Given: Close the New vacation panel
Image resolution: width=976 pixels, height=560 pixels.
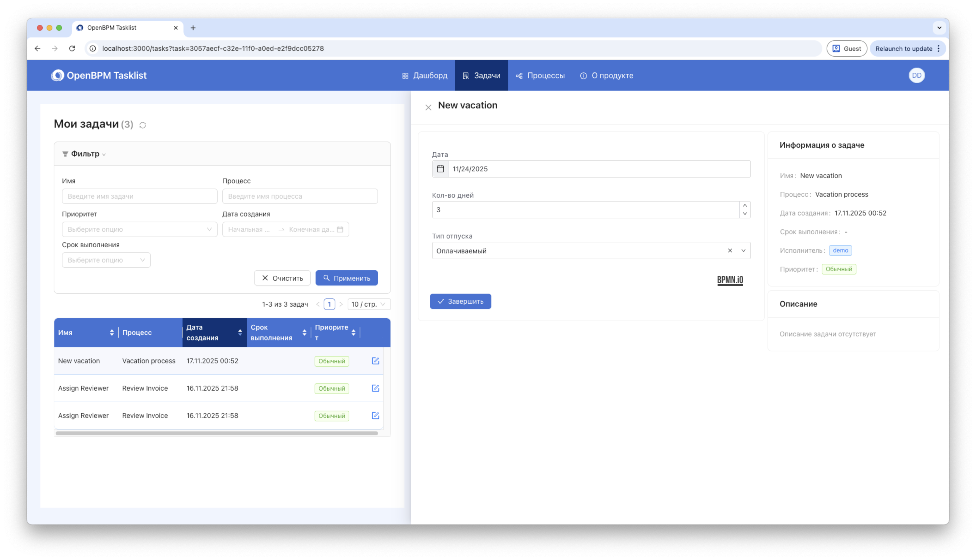Looking at the screenshot, I should (x=428, y=107).
